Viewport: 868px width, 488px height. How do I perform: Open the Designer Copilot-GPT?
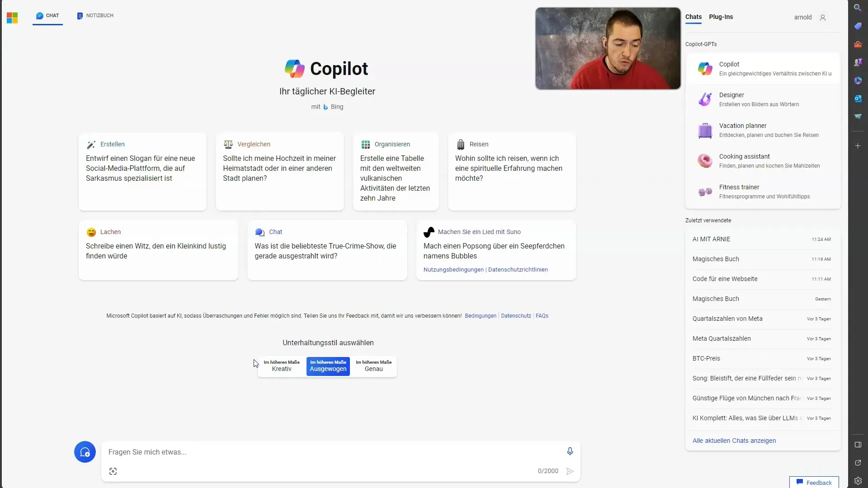pos(763,99)
